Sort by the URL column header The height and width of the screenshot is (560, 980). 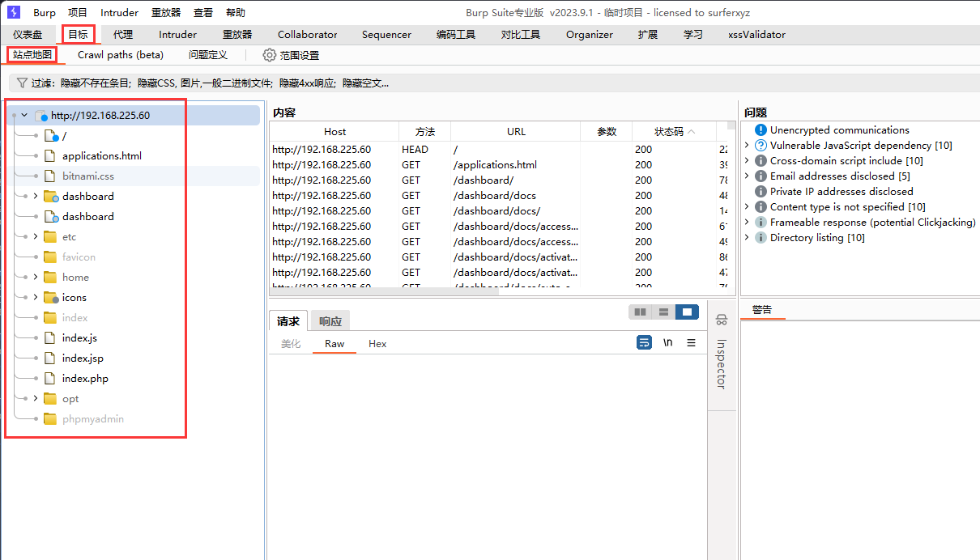point(516,131)
